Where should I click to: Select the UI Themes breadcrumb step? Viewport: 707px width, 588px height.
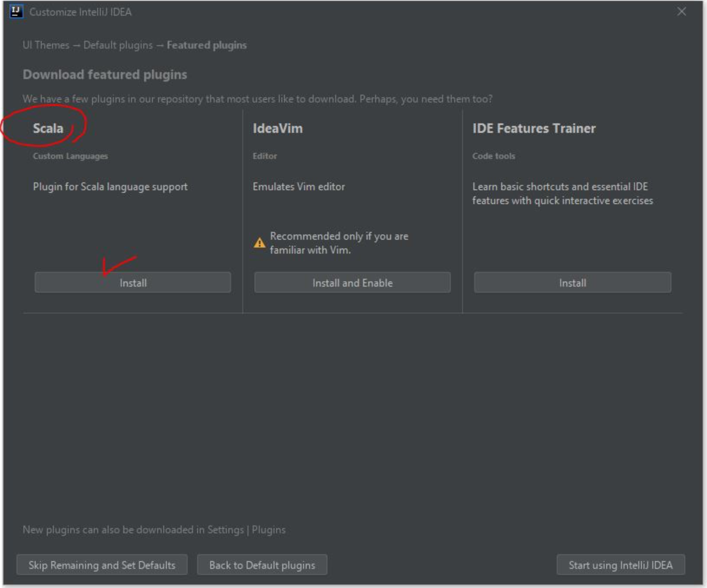pos(46,45)
